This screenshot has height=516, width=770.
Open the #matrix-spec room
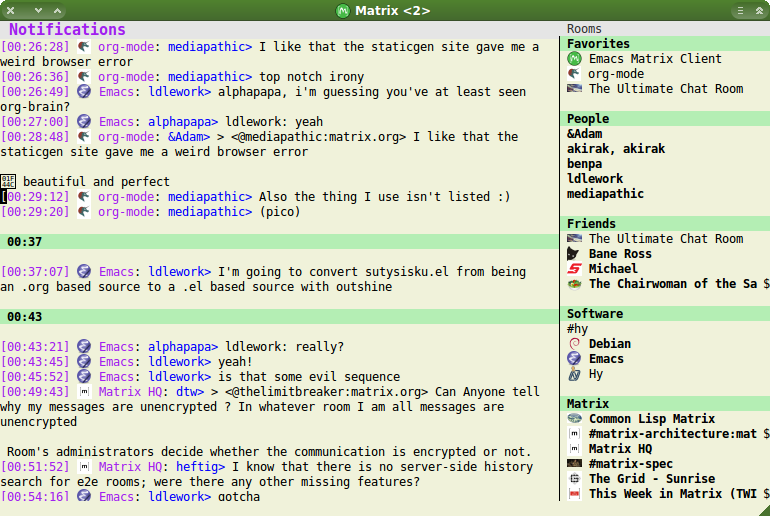[631, 464]
